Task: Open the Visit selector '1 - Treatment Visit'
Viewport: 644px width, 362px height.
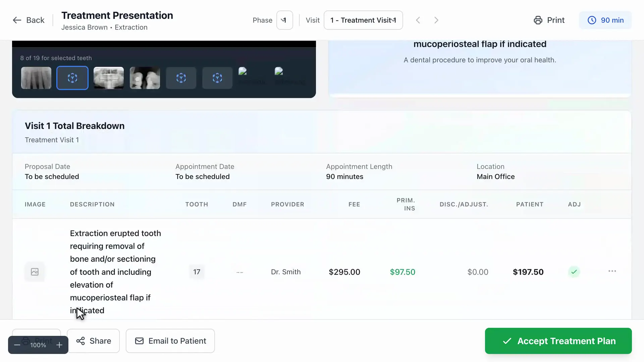Action: 363,20
